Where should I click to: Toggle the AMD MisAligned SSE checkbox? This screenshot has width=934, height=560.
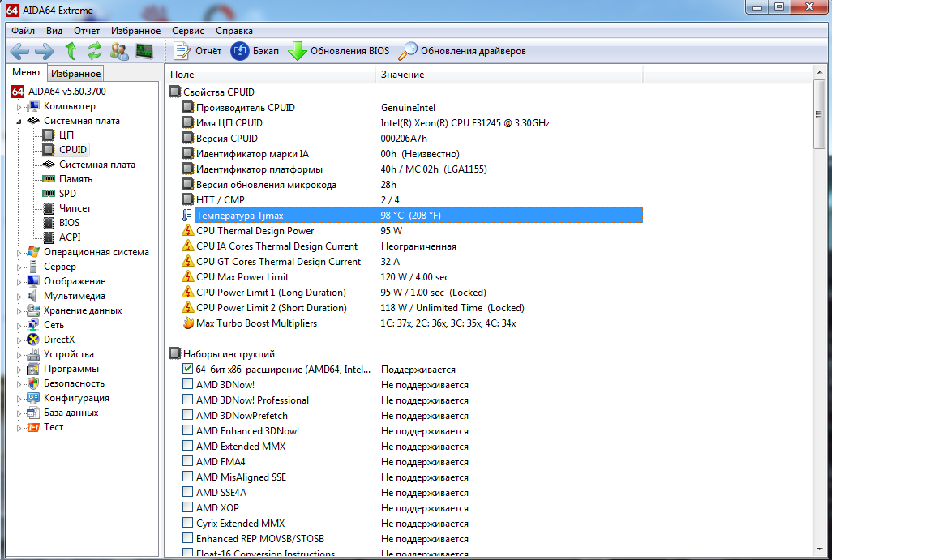(x=187, y=477)
